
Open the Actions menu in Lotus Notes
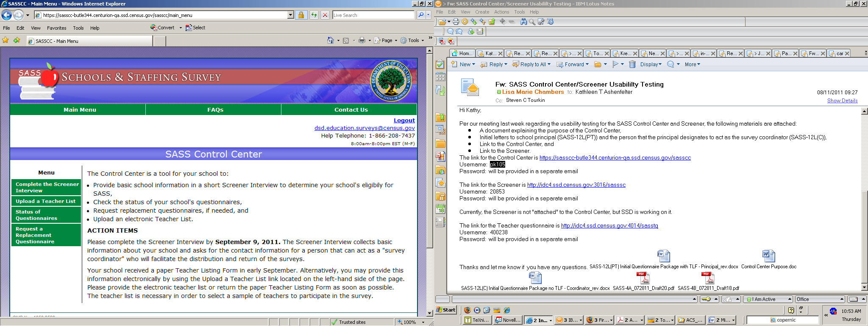coord(501,12)
